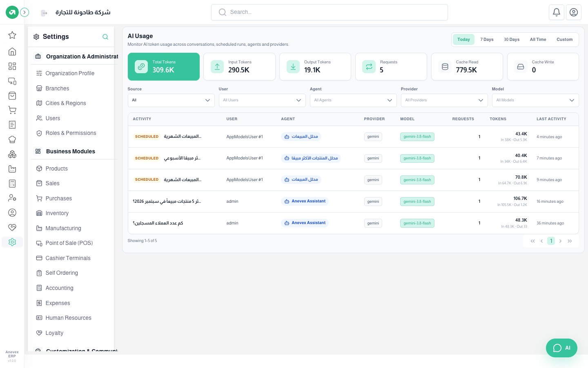Click the settings search magnifier icon

[105, 37]
